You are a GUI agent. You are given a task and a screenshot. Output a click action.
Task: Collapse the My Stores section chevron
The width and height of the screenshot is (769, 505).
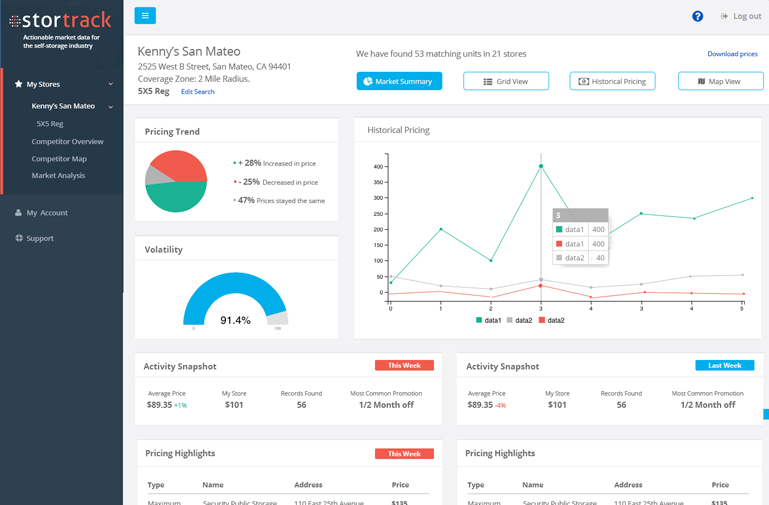[111, 85]
